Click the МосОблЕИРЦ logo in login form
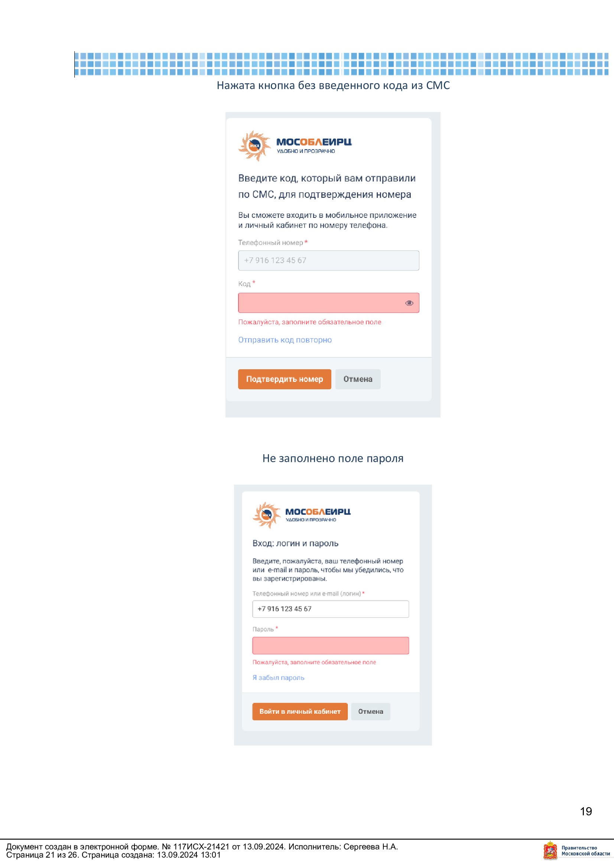Screen dimensions: 614x868 pyautogui.click(x=302, y=515)
